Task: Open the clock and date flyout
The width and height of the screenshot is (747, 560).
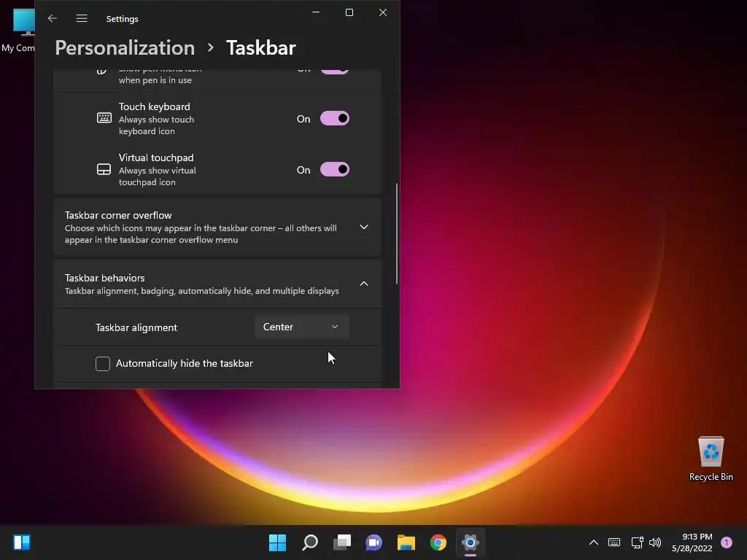Action: (692, 542)
